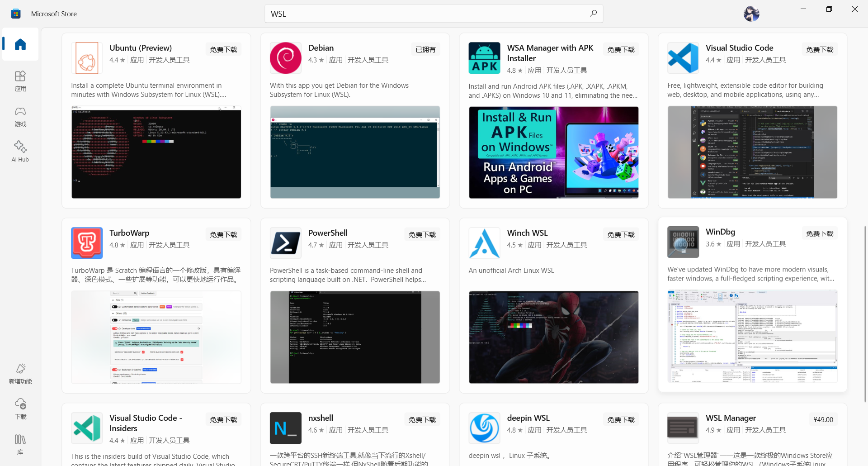Click 'An unofficial Arch Linux WSL' description
Screen dimensions: 868x466
point(511,271)
